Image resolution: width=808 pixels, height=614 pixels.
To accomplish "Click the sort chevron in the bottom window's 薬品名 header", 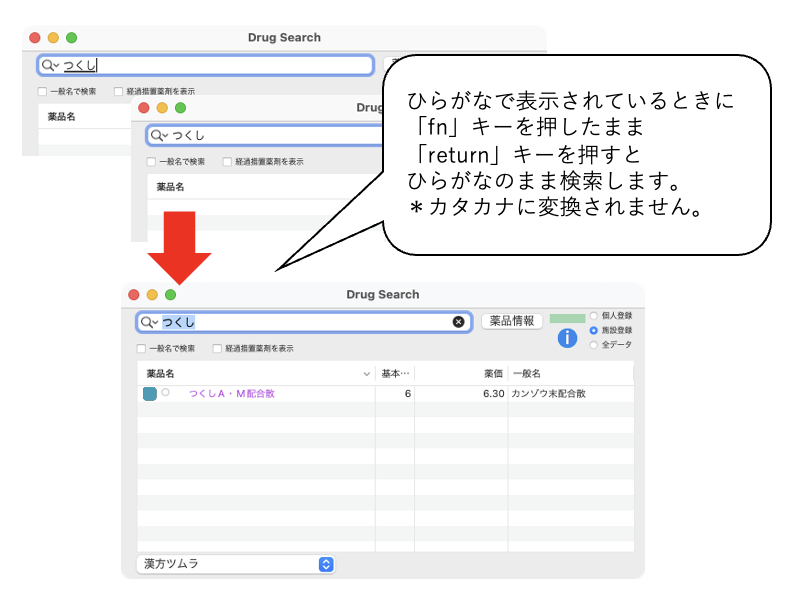I will 366,374.
